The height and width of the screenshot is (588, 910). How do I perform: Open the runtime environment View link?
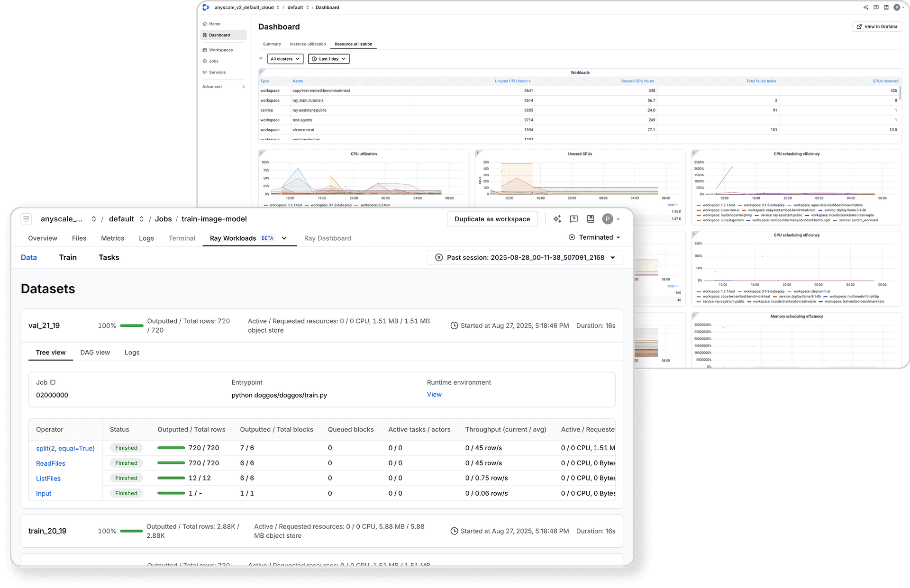click(434, 394)
